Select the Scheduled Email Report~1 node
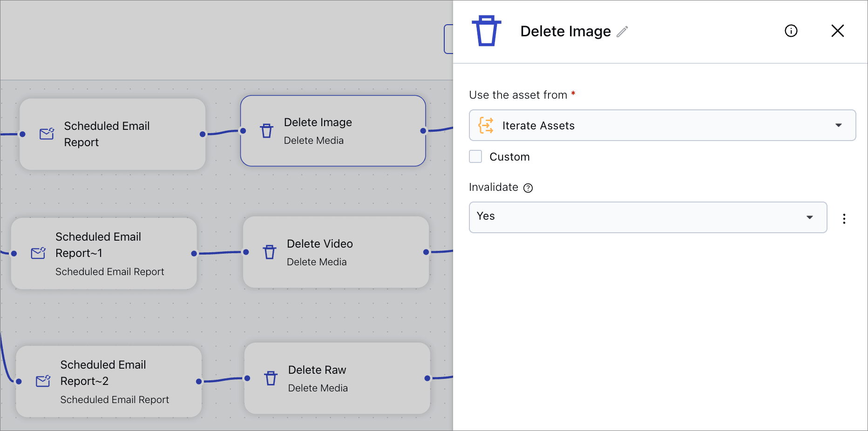The width and height of the screenshot is (868, 431). tap(104, 254)
